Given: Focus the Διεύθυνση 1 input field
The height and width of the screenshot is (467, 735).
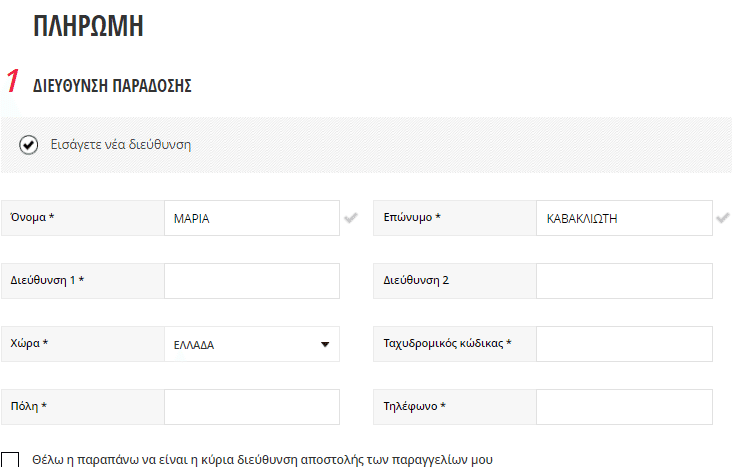Looking at the screenshot, I should point(252,281).
